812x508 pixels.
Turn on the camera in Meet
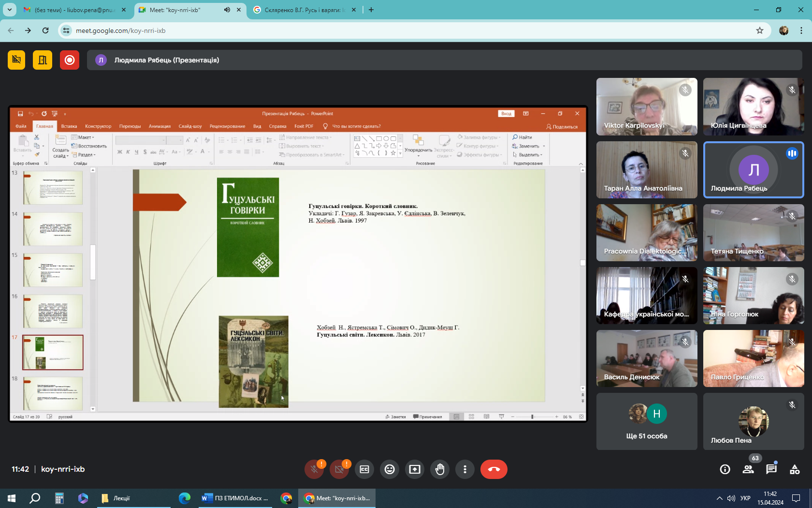(x=339, y=469)
